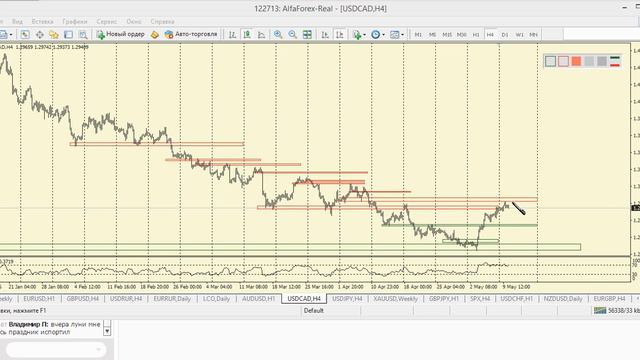
Task: Open the Data Window crosshair icon
Action: (x=40, y=35)
